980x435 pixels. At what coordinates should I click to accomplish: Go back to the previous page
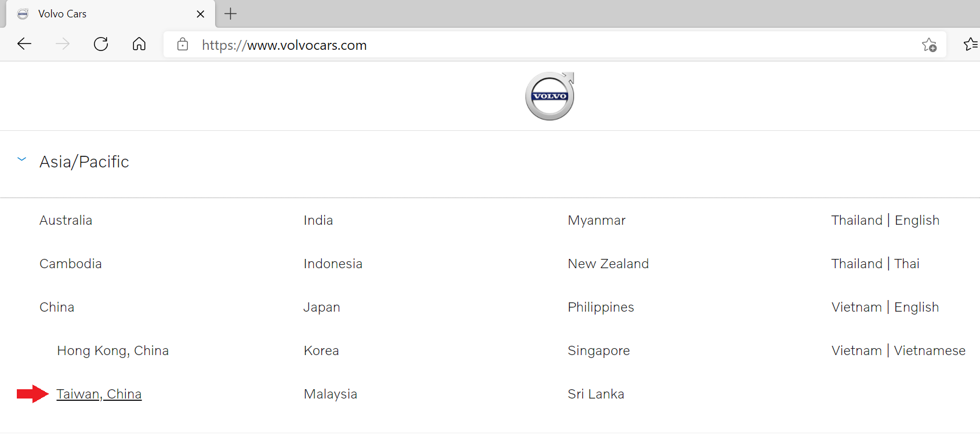24,44
